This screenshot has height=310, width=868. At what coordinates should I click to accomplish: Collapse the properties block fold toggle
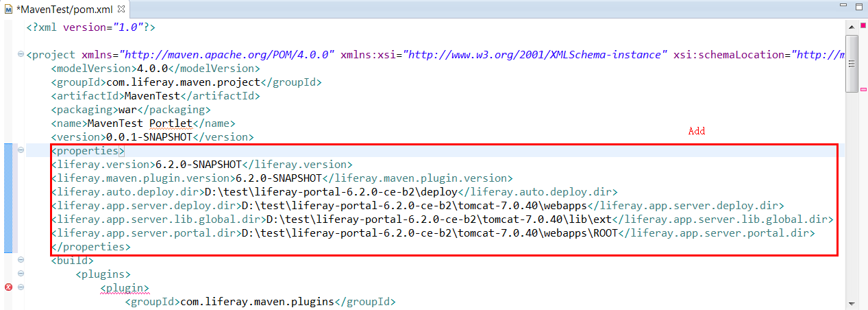coord(21,151)
